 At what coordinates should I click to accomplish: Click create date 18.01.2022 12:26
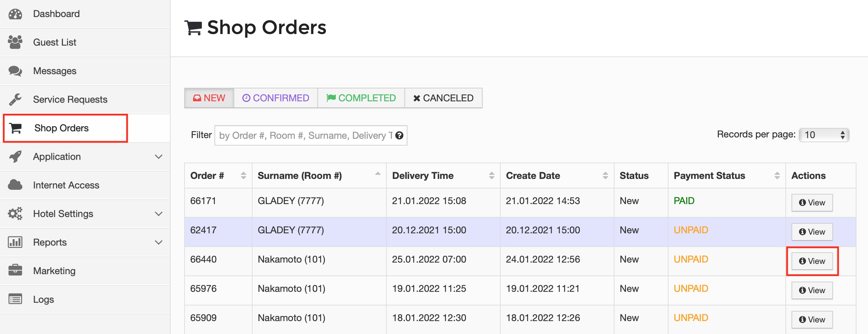[x=543, y=318]
